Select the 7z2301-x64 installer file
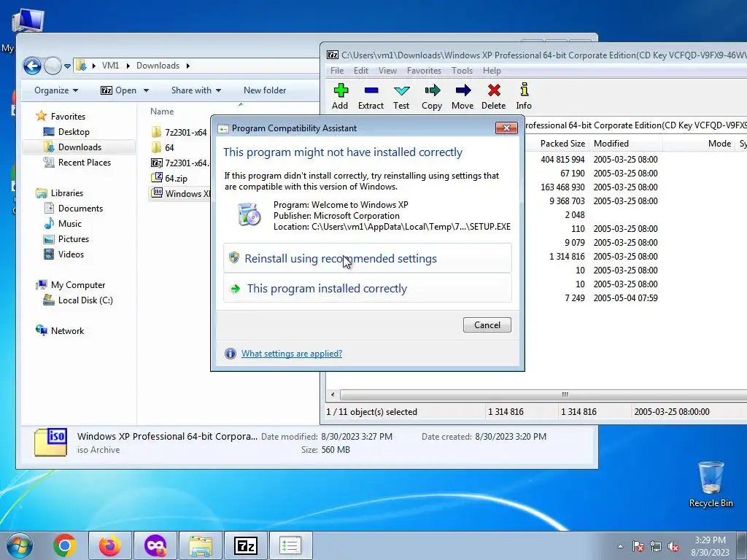The image size is (747, 560). pos(179,163)
